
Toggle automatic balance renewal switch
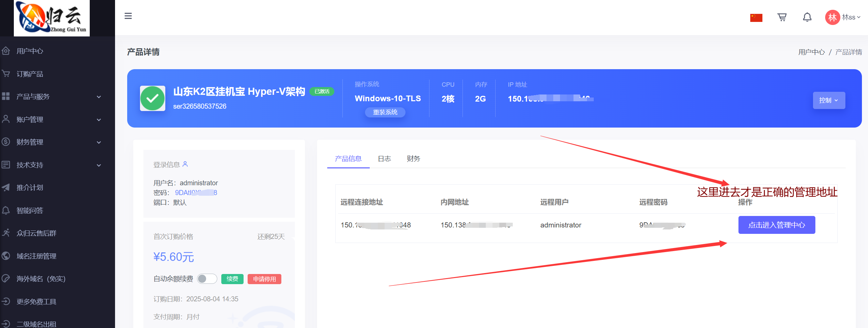[x=207, y=279]
